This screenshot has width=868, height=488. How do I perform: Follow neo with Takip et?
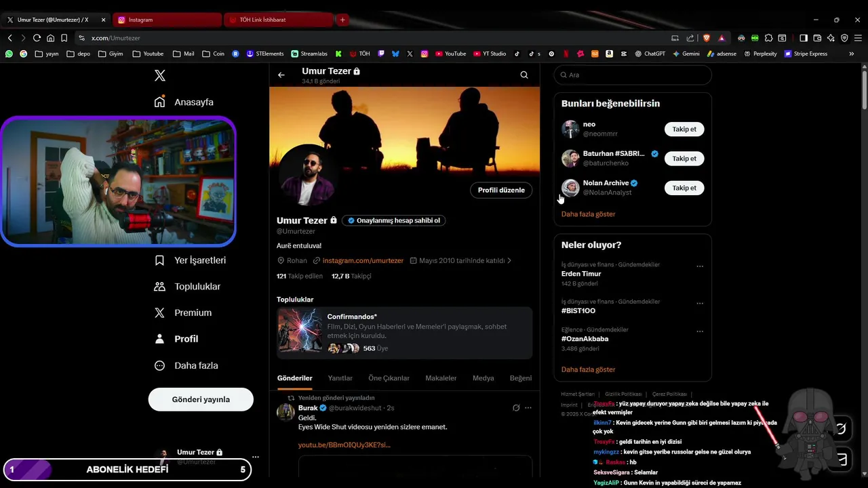click(x=684, y=129)
